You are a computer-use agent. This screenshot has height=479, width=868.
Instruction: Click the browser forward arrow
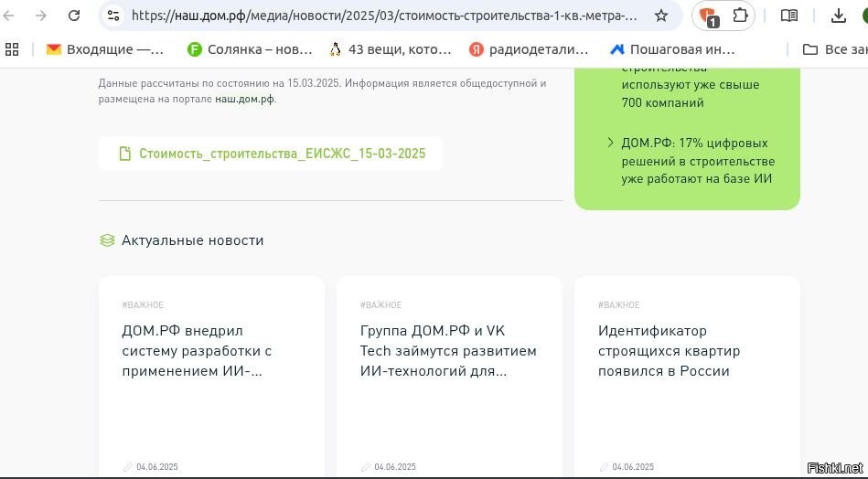(x=41, y=16)
